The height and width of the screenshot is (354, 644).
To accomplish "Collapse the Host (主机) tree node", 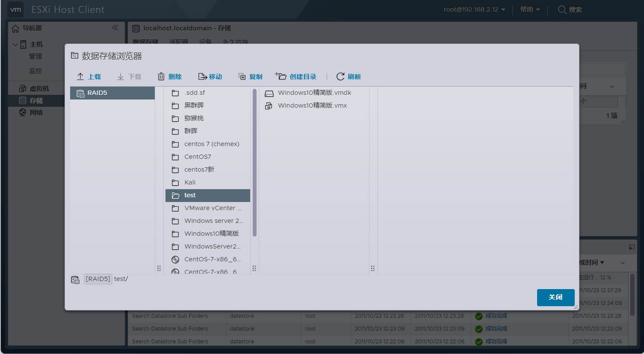I will (15, 44).
